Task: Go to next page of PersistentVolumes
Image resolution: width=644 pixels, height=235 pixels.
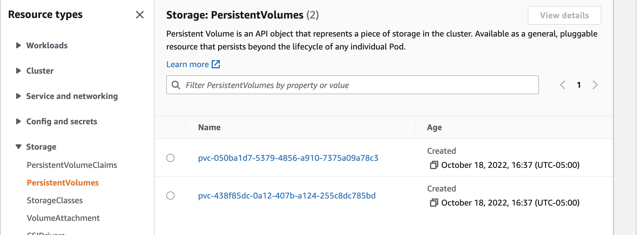Action: pos(595,85)
